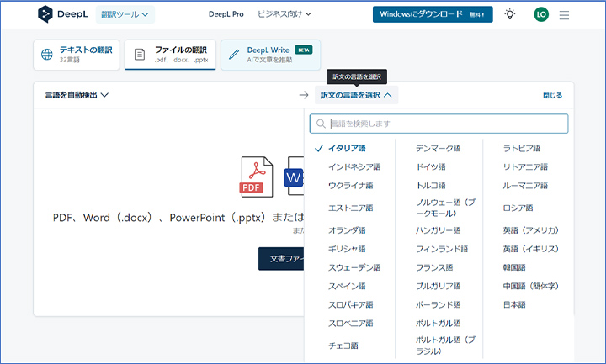The width and height of the screenshot is (606, 364).
Task: Toggle the lightbulb theme icon
Action: coord(510,14)
